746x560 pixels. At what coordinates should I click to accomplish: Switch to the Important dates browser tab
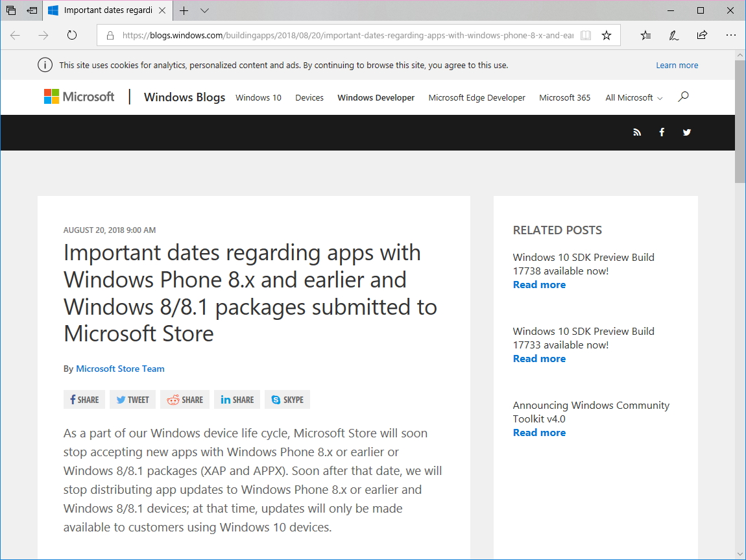pyautogui.click(x=107, y=10)
